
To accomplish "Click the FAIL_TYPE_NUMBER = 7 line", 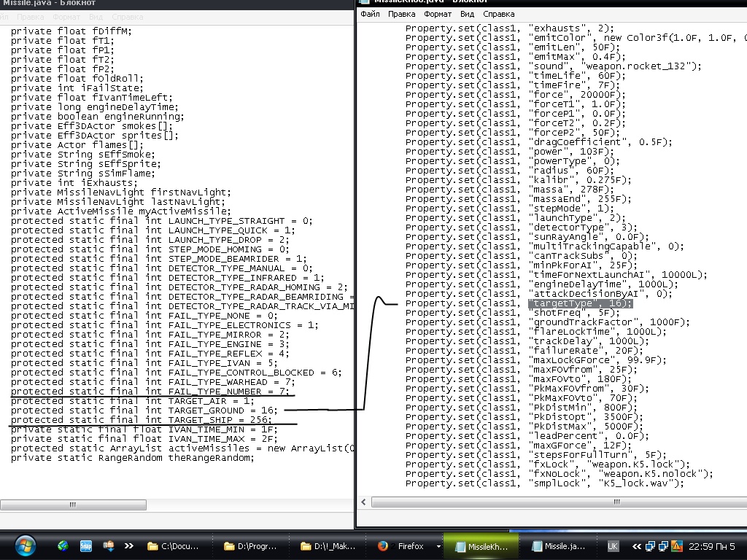I will [x=150, y=392].
